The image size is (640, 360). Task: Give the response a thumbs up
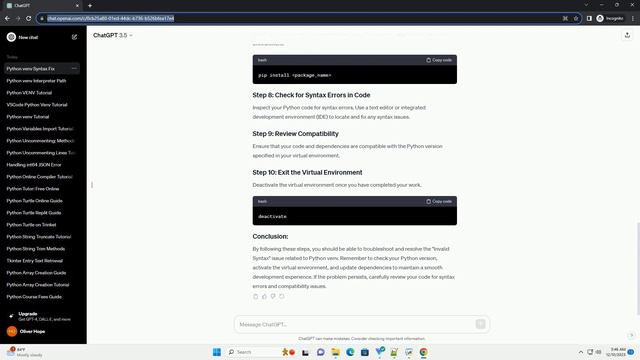coord(264,296)
